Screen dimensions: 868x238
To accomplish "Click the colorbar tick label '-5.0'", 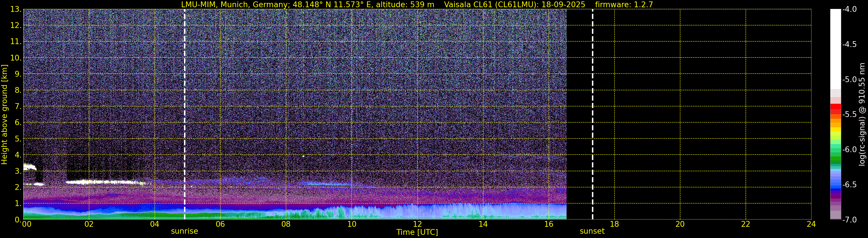I will point(850,80).
